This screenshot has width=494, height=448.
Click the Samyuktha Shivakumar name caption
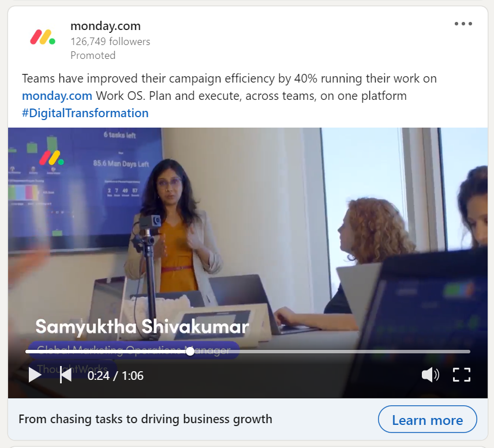[x=142, y=327]
